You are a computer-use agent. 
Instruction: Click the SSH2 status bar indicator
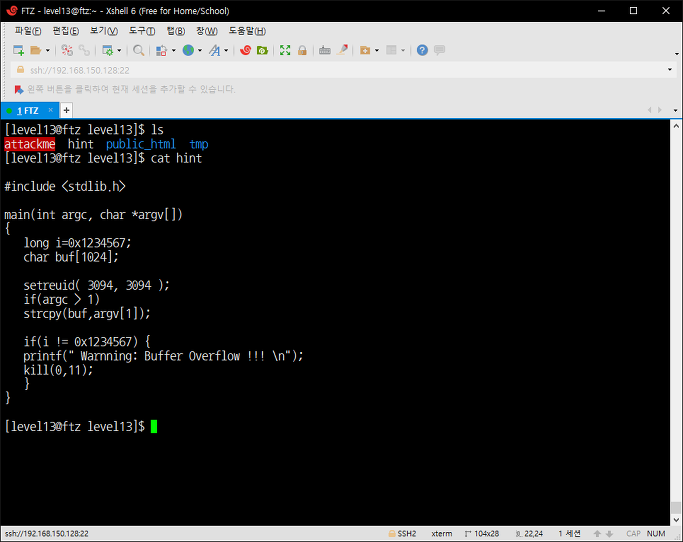402,534
